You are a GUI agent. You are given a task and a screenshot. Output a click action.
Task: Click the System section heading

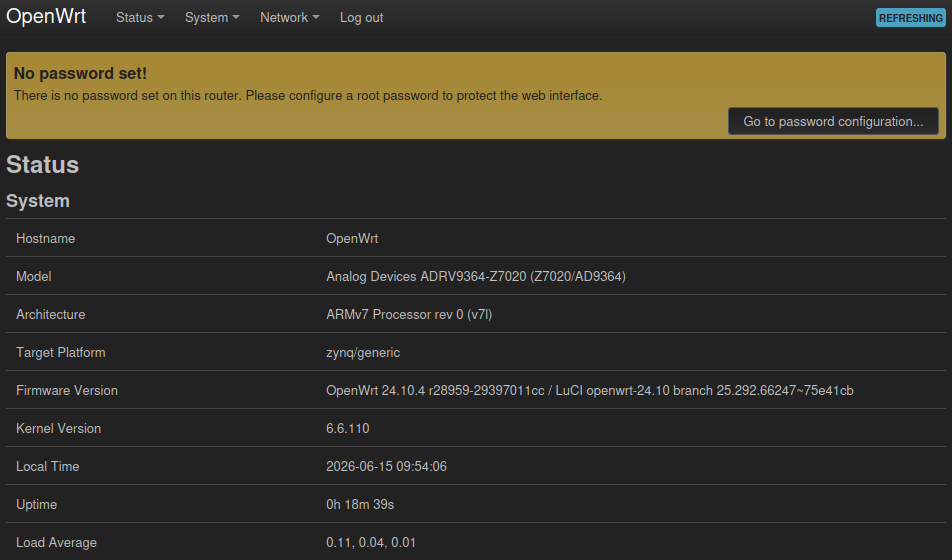tap(38, 201)
